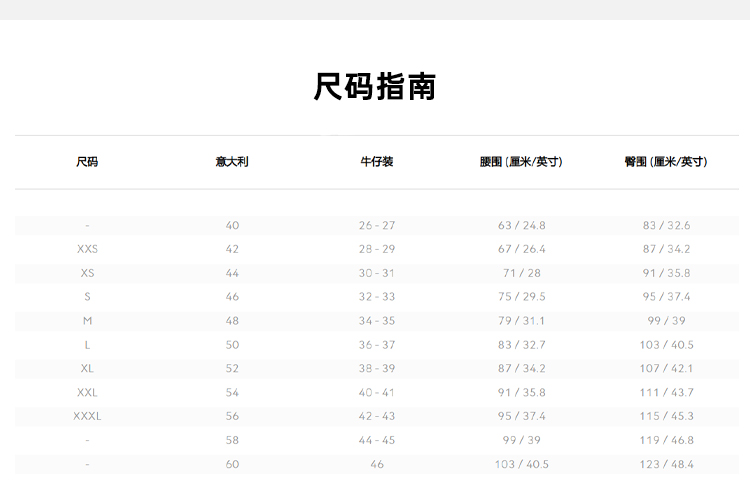Screen dimensions: 750x485
Task: Click waist value 63 / 24.8
Action: point(521,225)
